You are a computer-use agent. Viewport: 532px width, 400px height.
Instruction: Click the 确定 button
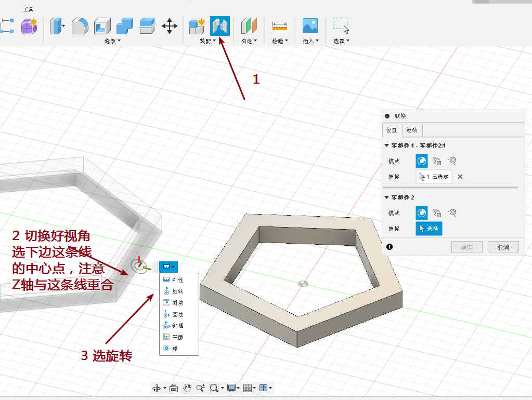pyautogui.click(x=467, y=247)
